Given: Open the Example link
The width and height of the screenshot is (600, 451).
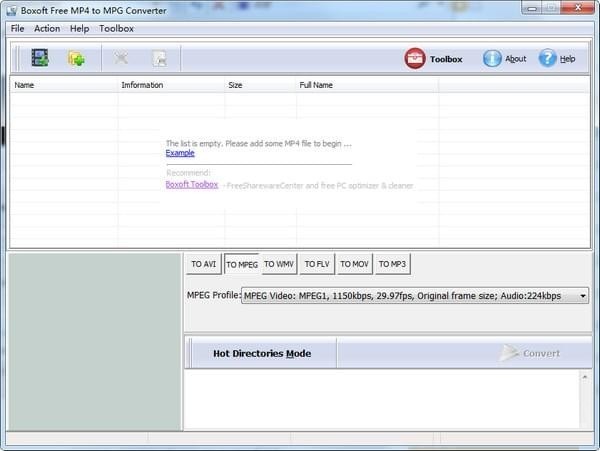Looking at the screenshot, I should [x=180, y=153].
